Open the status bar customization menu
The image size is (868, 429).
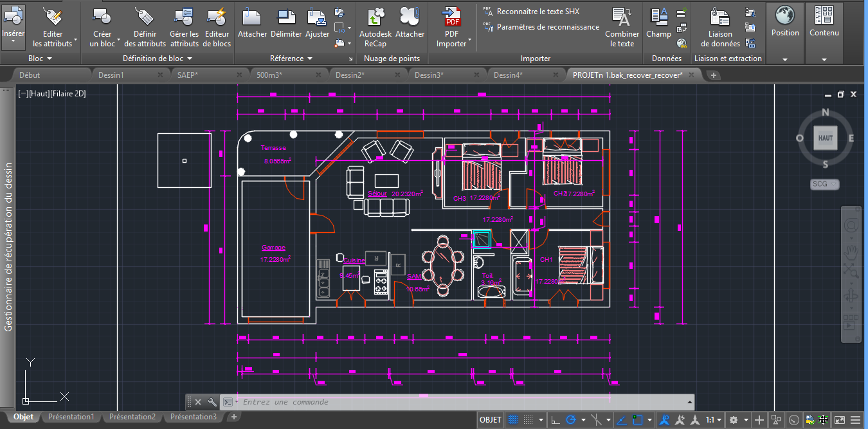coord(855,420)
